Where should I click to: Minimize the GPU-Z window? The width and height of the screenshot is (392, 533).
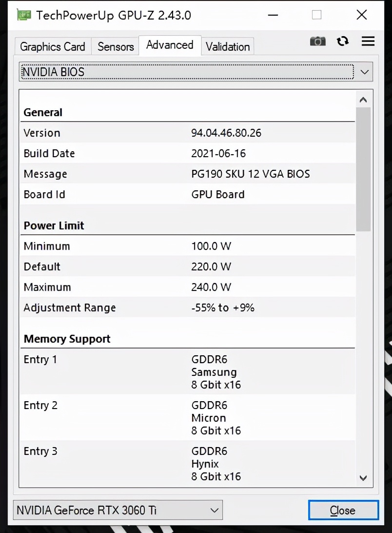(273, 15)
